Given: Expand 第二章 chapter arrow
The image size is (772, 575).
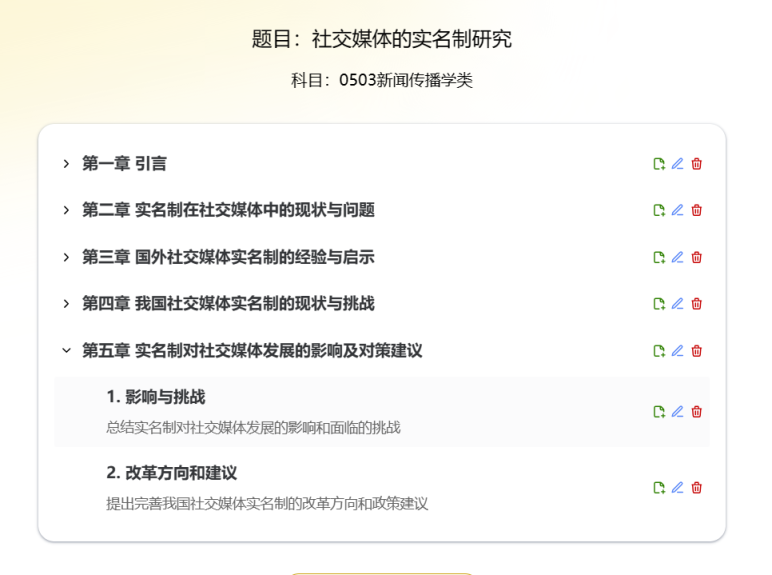Looking at the screenshot, I should coord(66,210).
